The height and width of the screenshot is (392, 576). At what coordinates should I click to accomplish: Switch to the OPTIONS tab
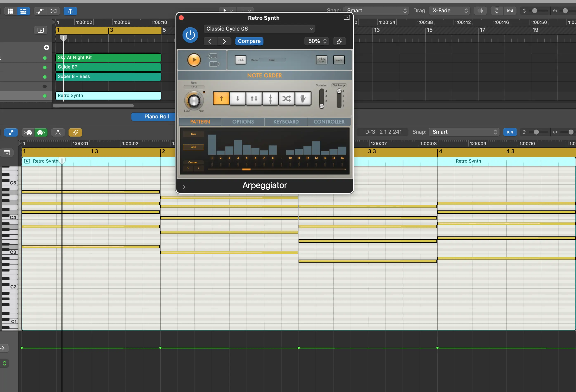click(x=243, y=122)
